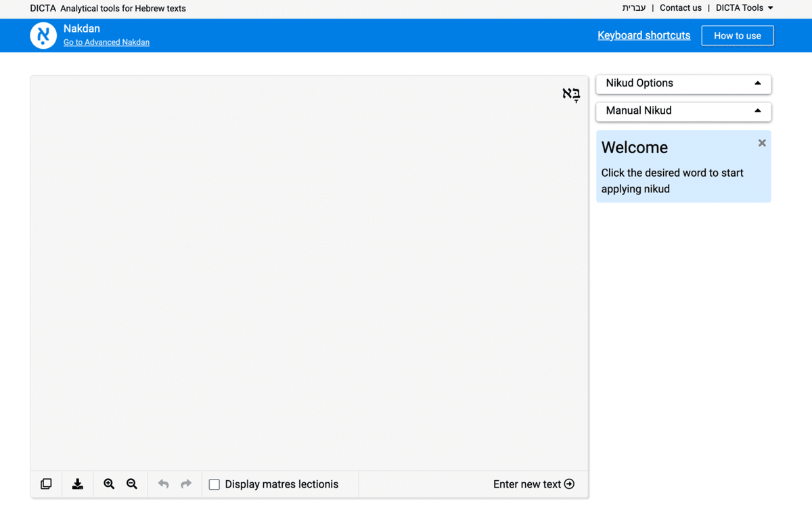Zoom in with the magnifier plus icon

(x=109, y=484)
